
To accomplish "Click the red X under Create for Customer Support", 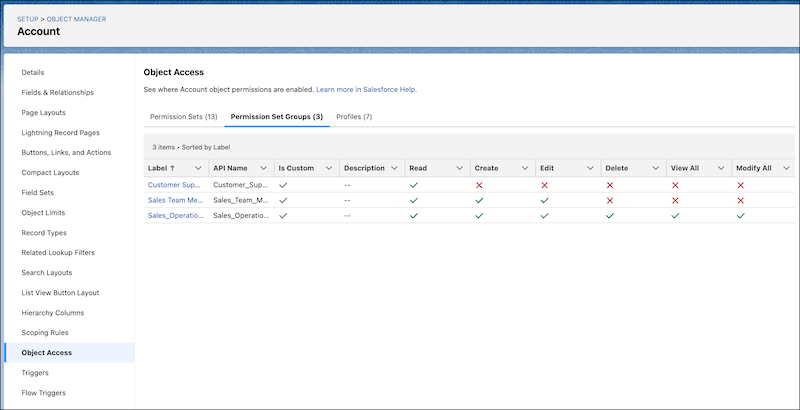I will [479, 185].
